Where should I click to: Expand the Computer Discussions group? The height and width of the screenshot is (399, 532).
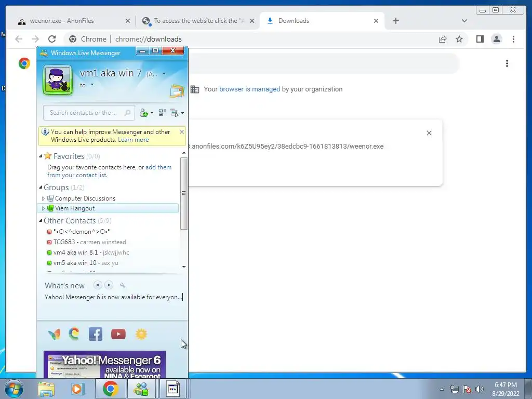point(43,198)
